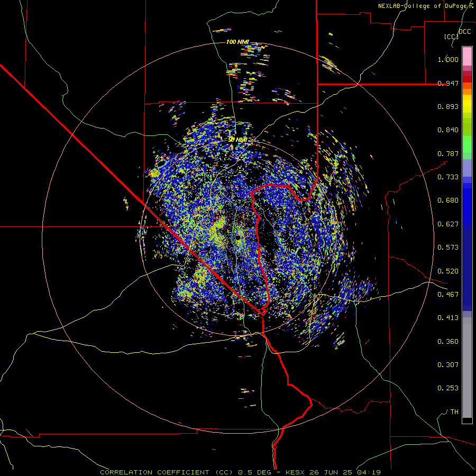Screen dimensions: 476x476
Task: Click the 0.893 legend value
Action: pos(448,106)
